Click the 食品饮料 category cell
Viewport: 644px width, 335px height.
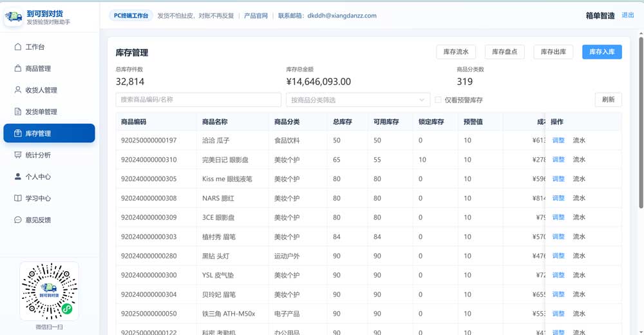287,140
